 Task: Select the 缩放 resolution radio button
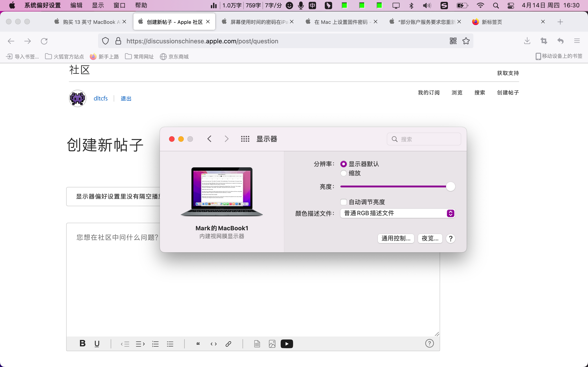343,173
